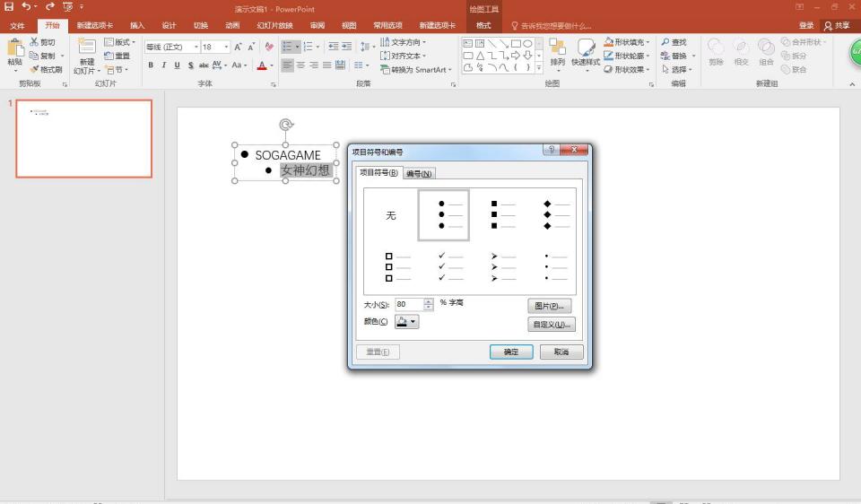Toggle bold formatting in the ribbon
The image size is (861, 504).
pyautogui.click(x=151, y=65)
